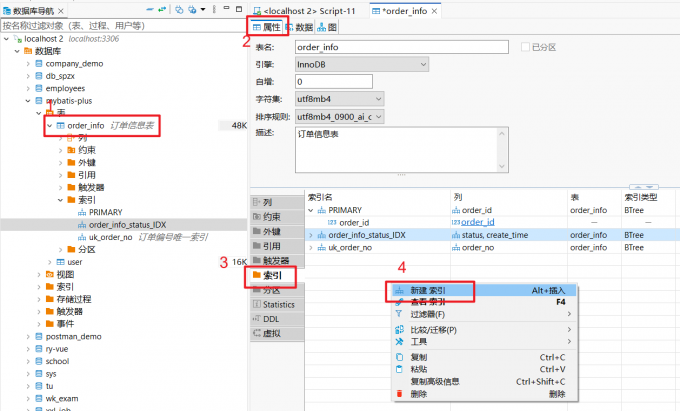Click the school database icon in tree
The image size is (680, 411).
click(x=38, y=361)
